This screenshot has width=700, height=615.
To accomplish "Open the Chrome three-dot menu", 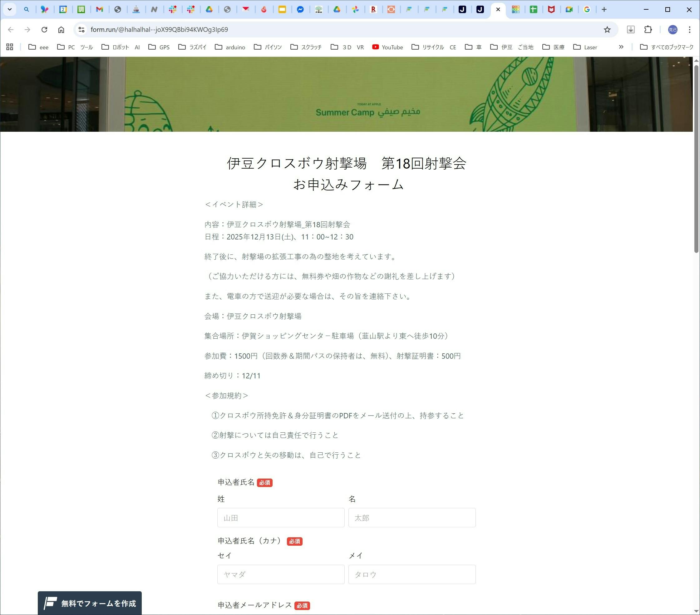I will pos(689,29).
